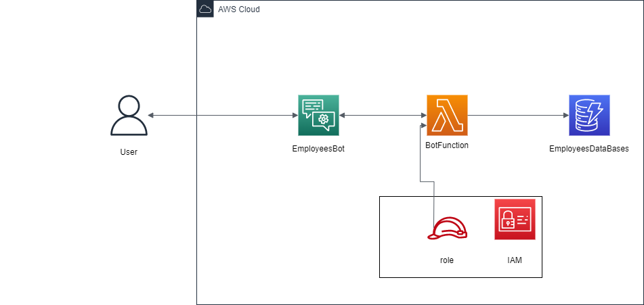Select the "AWS Cloud" title text
The width and height of the screenshot is (644, 305).
point(238,9)
